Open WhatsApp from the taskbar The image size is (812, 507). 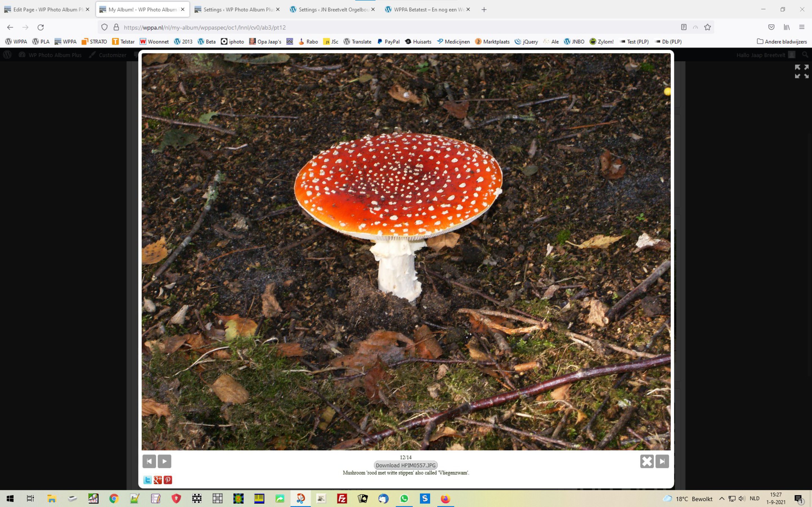(404, 499)
